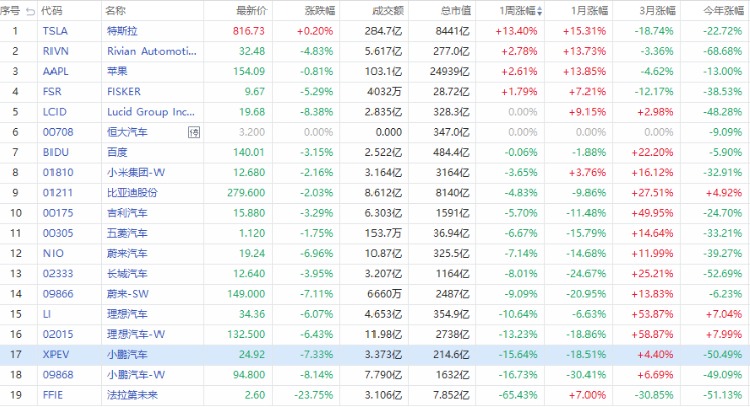Click the TSLA latest price 816.73
The width and height of the screenshot is (750, 407).
tap(249, 31)
